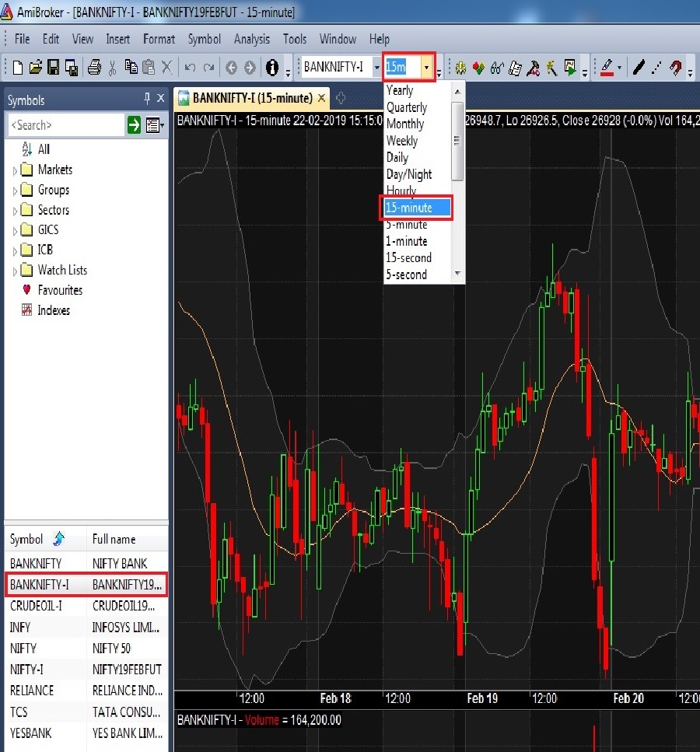700x752 pixels.
Task: Open the File menu
Action: 22,39
